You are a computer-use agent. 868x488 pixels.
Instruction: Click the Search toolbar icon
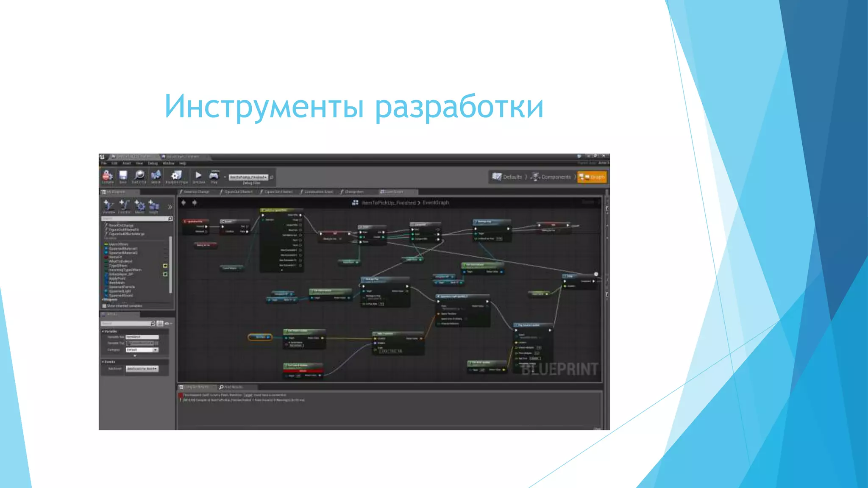click(156, 175)
